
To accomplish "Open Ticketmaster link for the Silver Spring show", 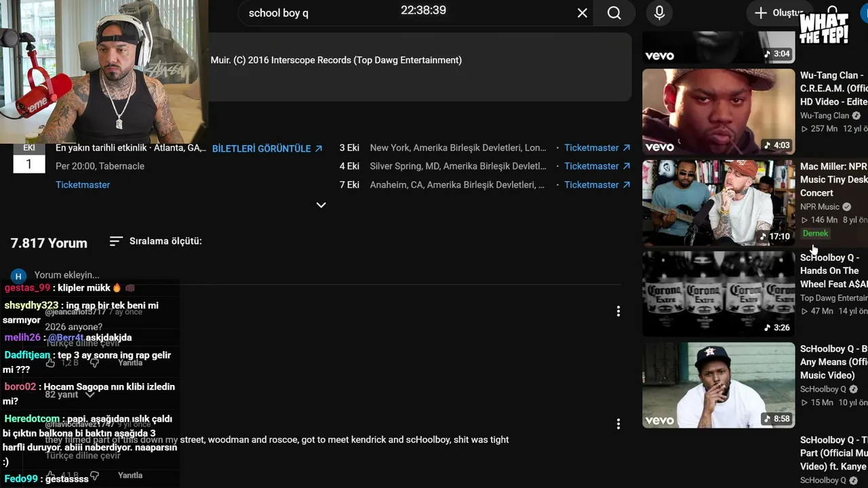I will click(x=597, y=166).
